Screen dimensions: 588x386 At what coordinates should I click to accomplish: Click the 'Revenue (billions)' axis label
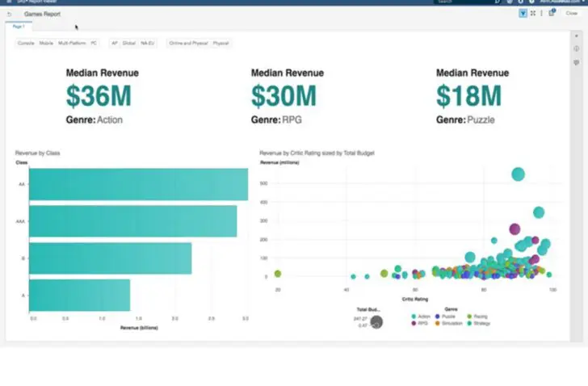[139, 328]
